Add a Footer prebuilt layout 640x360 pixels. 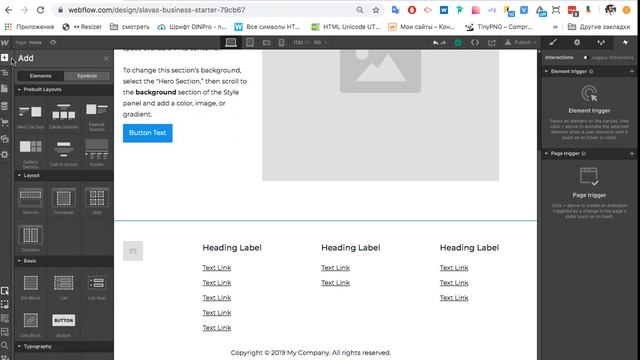(97, 153)
